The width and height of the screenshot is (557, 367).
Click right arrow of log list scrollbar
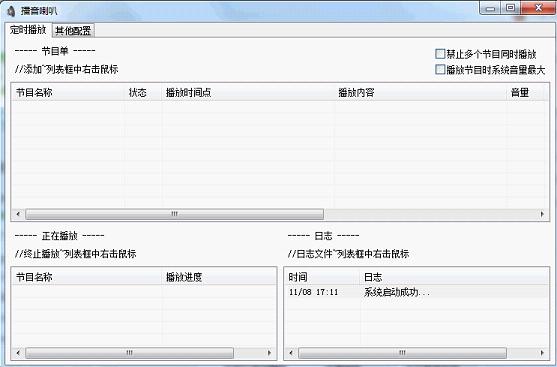[x=542, y=353]
